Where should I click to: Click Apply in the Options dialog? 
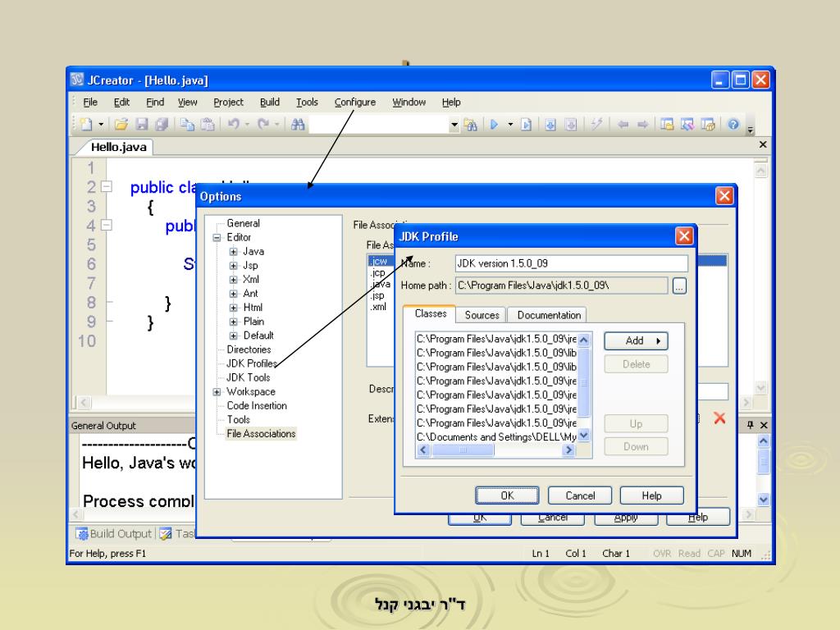point(626,518)
